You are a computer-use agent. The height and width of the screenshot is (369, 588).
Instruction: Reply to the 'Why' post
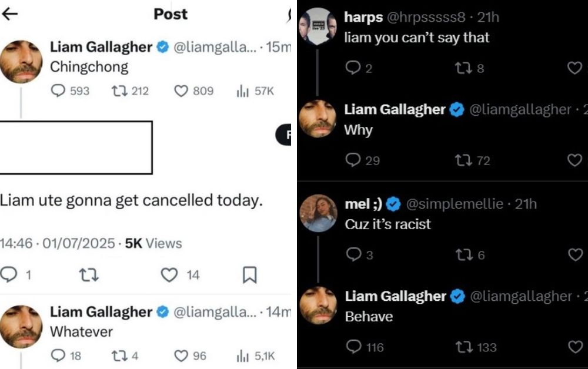click(353, 160)
